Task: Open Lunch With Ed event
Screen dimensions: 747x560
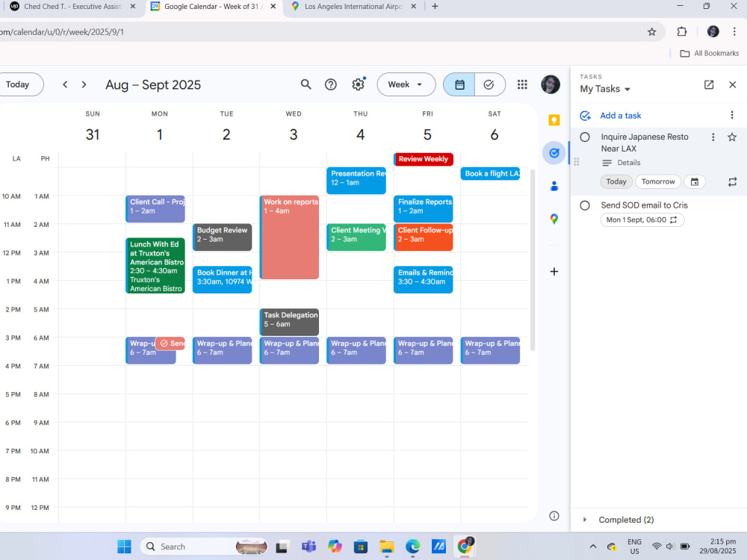Action: [x=155, y=266]
